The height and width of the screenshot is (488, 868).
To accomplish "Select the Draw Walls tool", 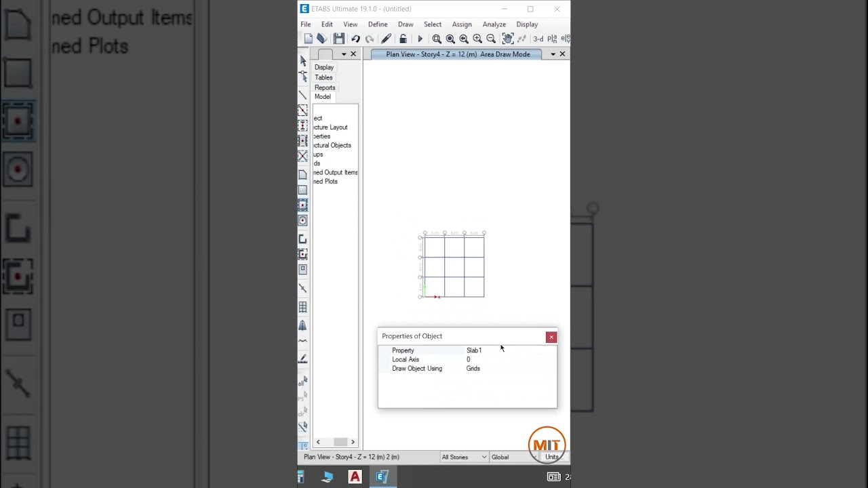I will click(302, 239).
